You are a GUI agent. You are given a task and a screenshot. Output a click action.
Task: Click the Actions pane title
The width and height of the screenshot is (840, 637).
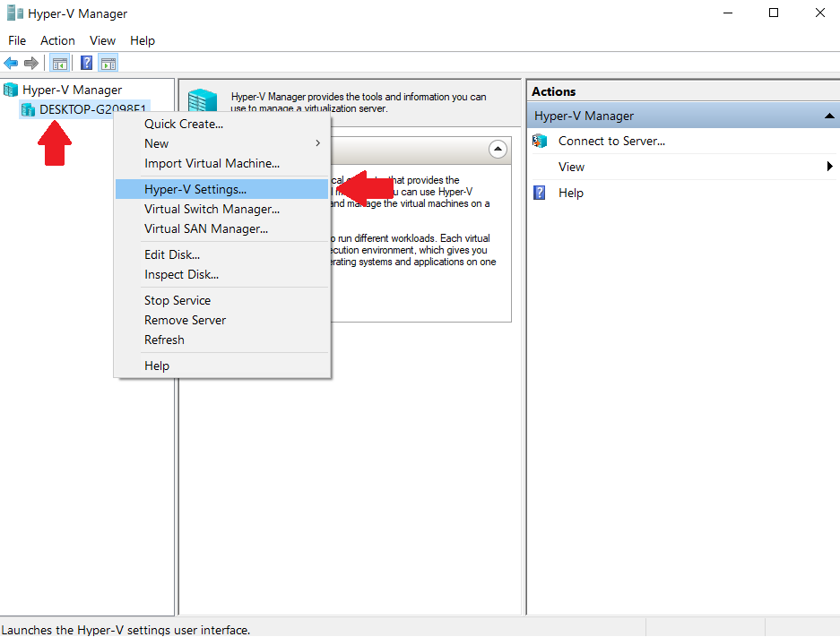click(553, 91)
